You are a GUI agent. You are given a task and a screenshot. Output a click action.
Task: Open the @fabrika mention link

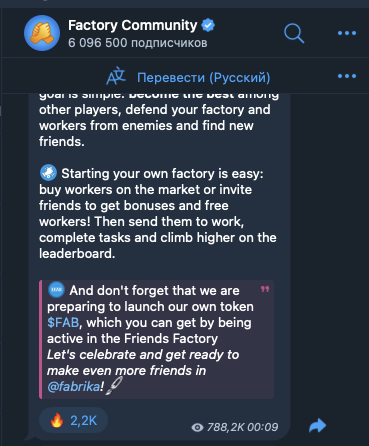(73, 387)
